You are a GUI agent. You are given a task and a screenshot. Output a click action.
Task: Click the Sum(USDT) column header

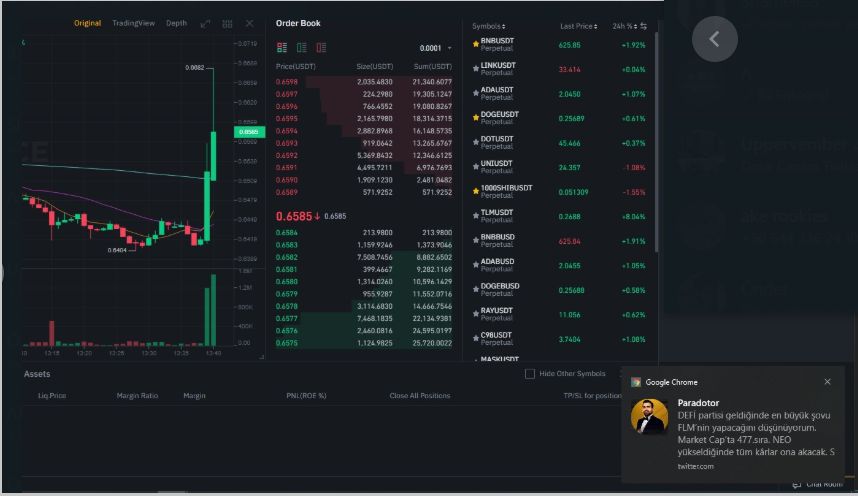point(433,66)
